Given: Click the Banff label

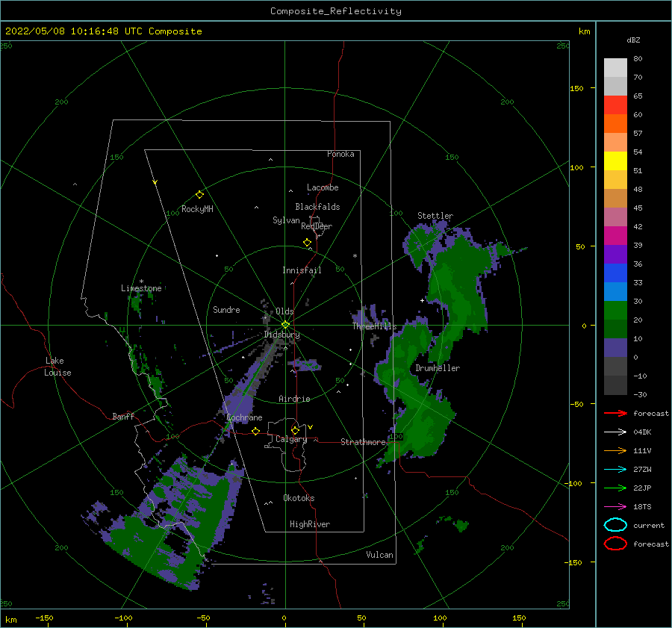Looking at the screenshot, I should coord(123,416).
